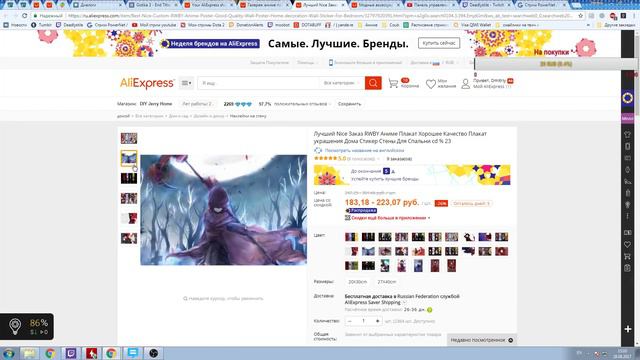
Task: Switch to the 'Your AliExpress' browser tab
Action: pyautogui.click(x=207, y=5)
